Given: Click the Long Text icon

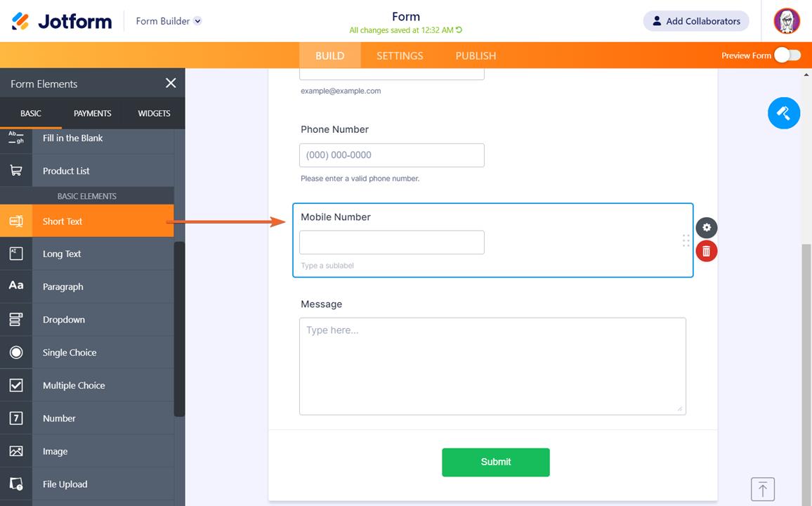Looking at the screenshot, I should (x=16, y=254).
